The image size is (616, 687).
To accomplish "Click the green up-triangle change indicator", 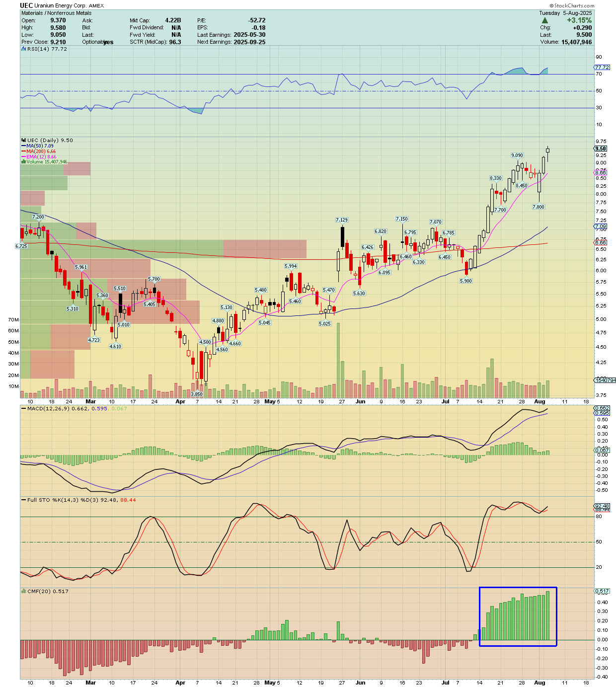I will tap(545, 20).
